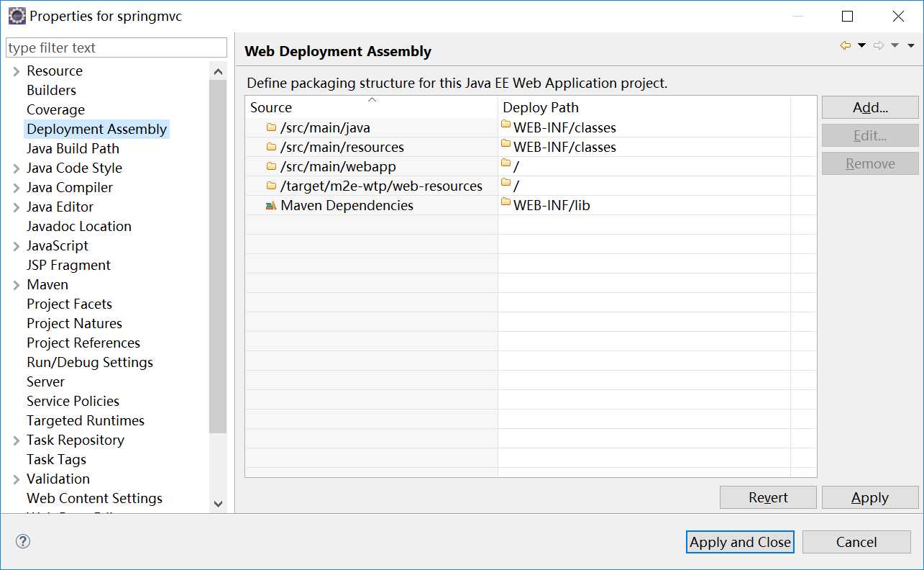Select Coverage in the properties tree
The height and width of the screenshot is (570, 924).
55,109
